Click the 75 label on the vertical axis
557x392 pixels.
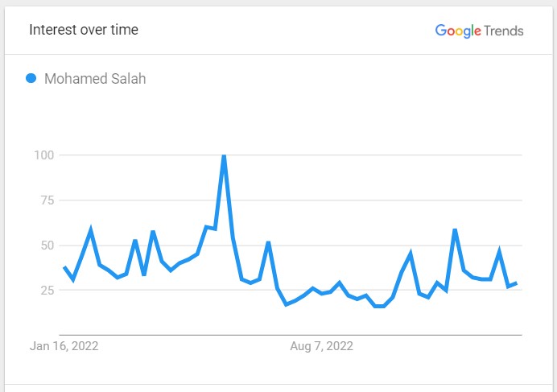(x=47, y=200)
